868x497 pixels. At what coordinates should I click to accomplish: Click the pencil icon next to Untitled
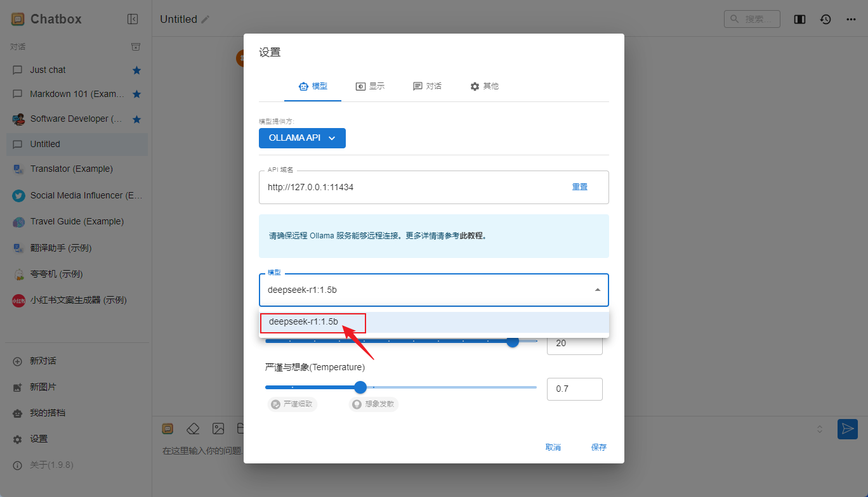coord(205,20)
